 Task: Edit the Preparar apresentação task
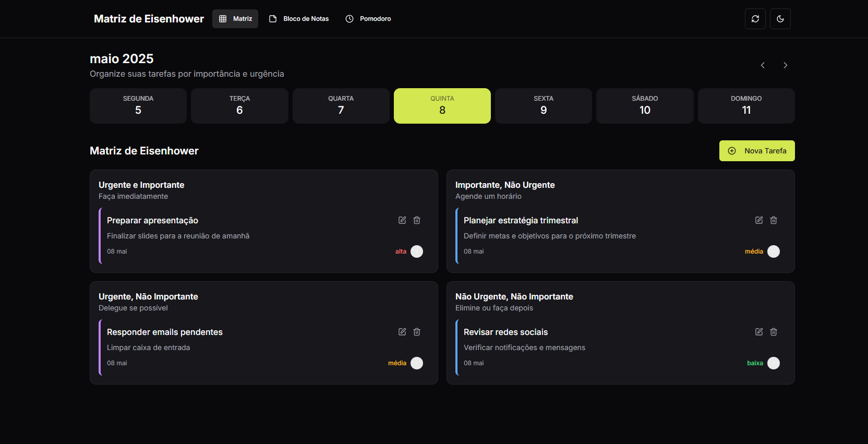(x=402, y=220)
